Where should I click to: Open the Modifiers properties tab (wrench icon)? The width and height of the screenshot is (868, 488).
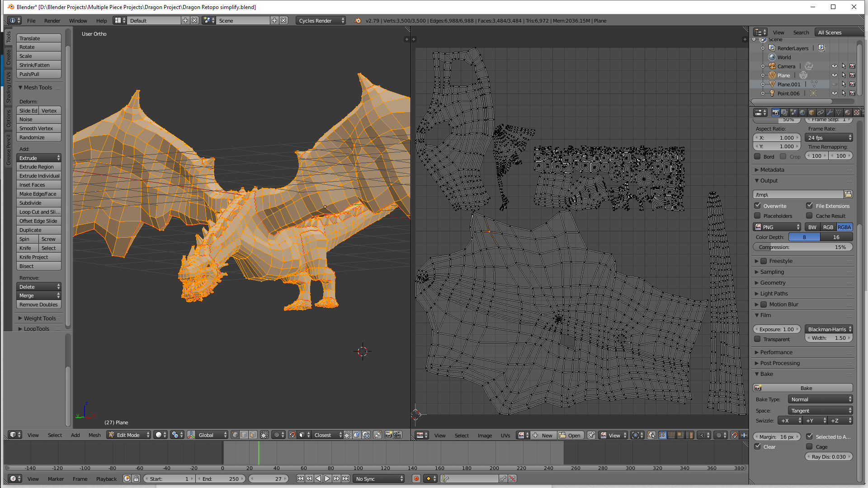click(830, 113)
